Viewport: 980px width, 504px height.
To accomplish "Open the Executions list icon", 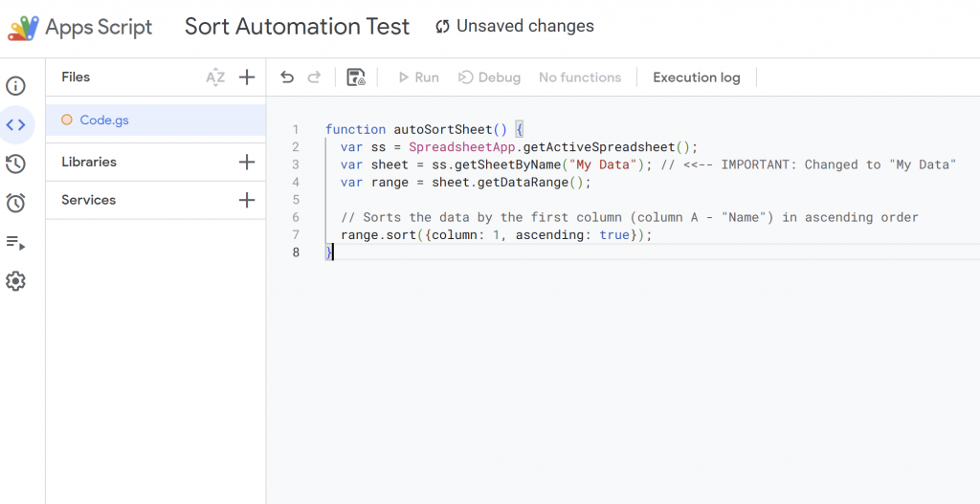I will pos(15,243).
